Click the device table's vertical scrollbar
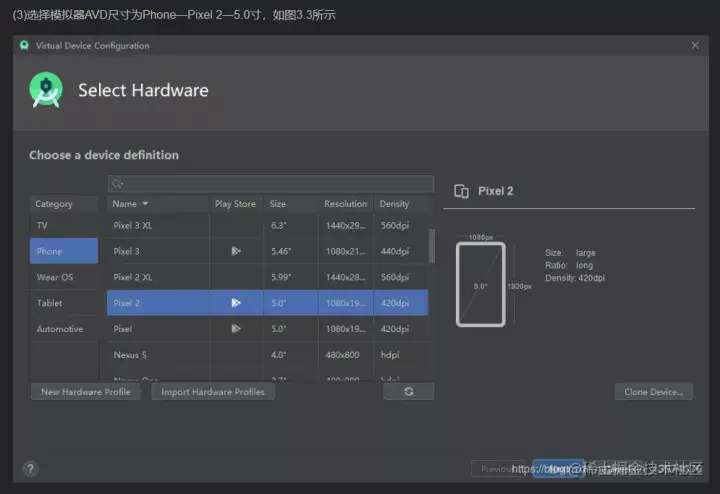The width and height of the screenshot is (720, 494). pyautogui.click(x=432, y=246)
